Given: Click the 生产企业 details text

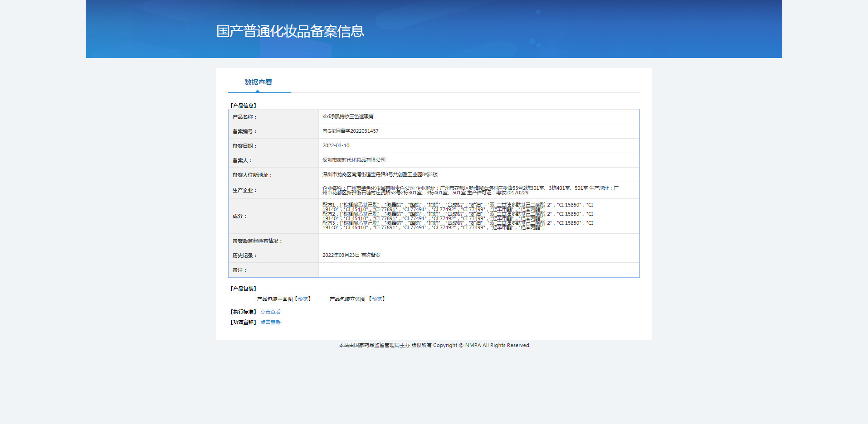Looking at the screenshot, I should pos(470,190).
